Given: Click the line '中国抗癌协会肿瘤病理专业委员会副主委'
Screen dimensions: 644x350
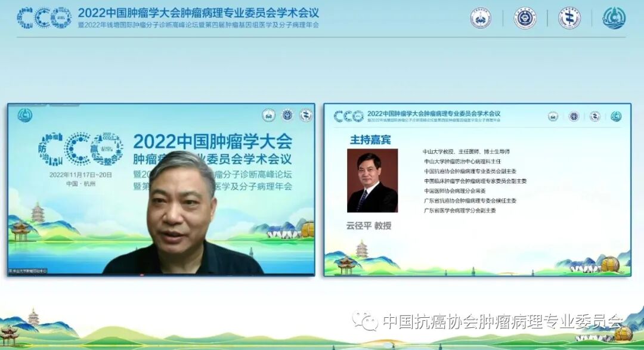Looking at the screenshot, I should coord(470,171).
